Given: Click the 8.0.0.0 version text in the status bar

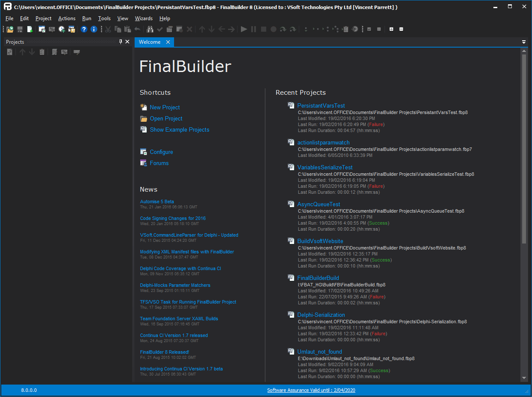Looking at the screenshot, I should pyautogui.click(x=29, y=390).
